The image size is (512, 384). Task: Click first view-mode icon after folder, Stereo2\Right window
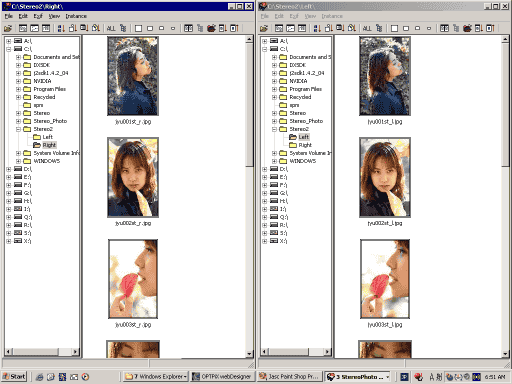(x=23, y=28)
